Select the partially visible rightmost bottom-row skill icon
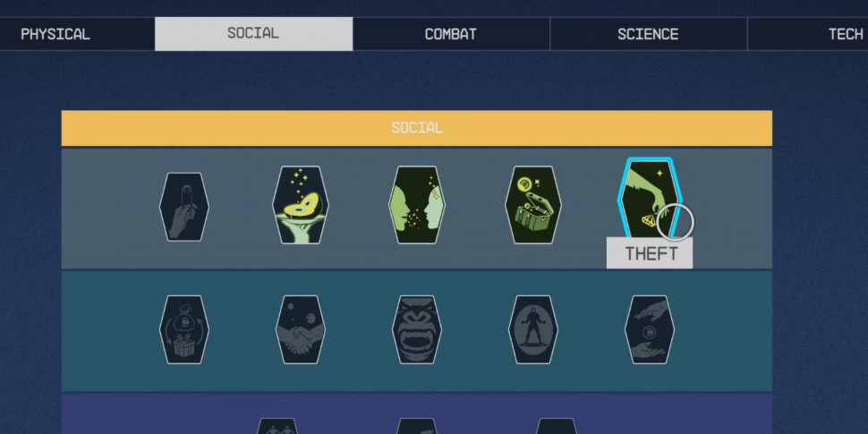Viewport: 868px width, 434px height. (557, 426)
